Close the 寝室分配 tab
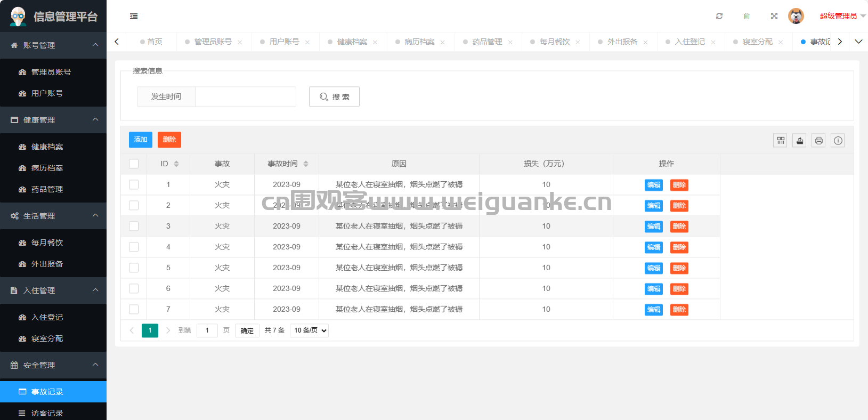The height and width of the screenshot is (420, 868). [x=781, y=42]
